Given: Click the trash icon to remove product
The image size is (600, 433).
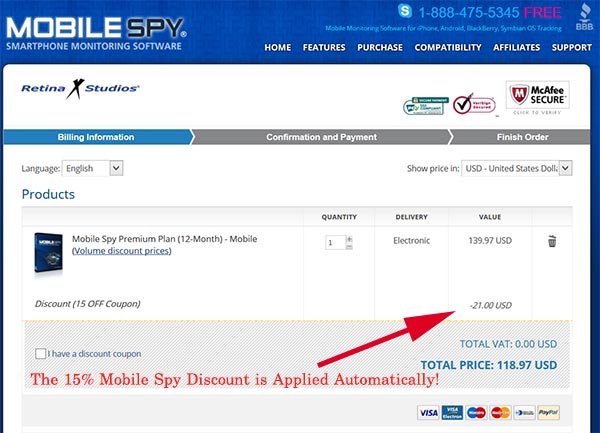Looking at the screenshot, I should click(552, 241).
